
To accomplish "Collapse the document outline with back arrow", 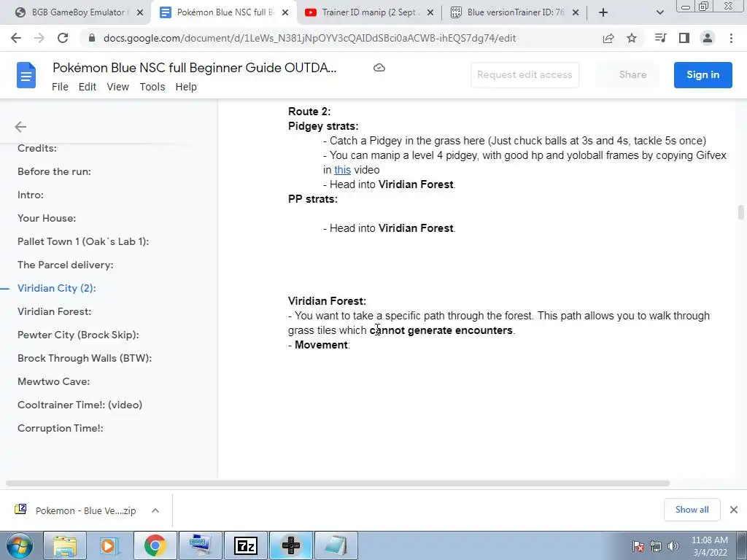I will [x=20, y=127].
